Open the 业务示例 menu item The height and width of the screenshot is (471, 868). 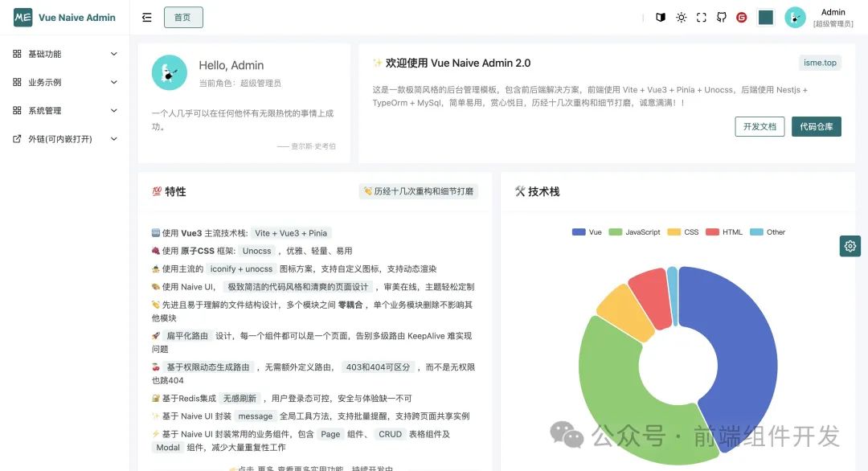coord(65,82)
